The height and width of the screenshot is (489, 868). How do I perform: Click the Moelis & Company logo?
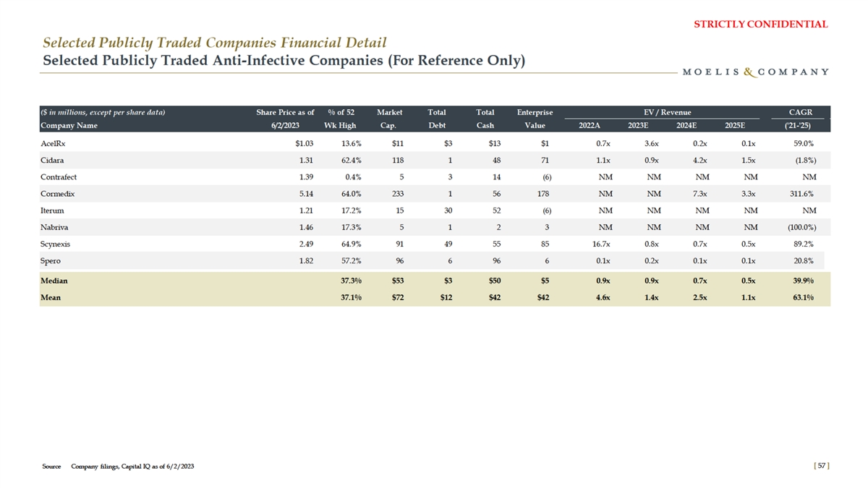tap(755, 72)
